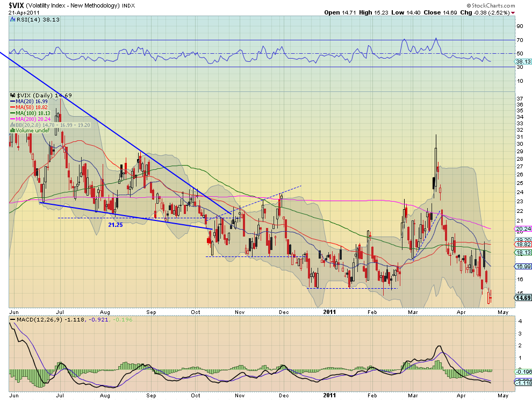Click the Nov label under the price chart
This screenshot has width=532, height=400.
tap(240, 312)
